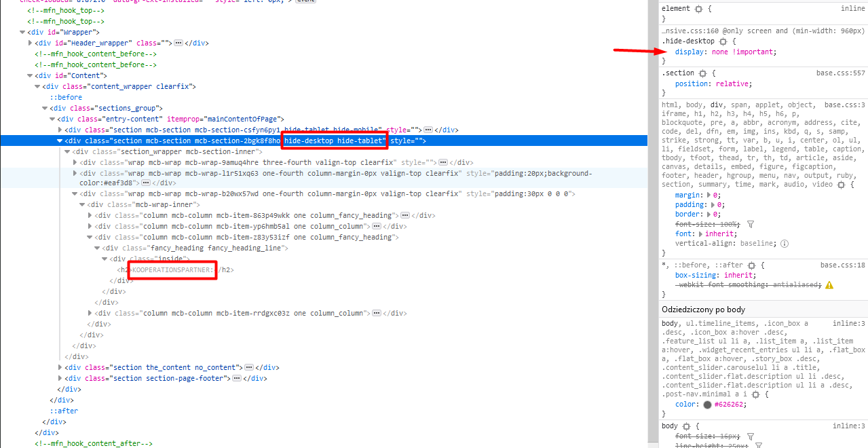Click highlighter icon next to bottom body rule
This screenshot has height=448, width=868.
pos(686,426)
